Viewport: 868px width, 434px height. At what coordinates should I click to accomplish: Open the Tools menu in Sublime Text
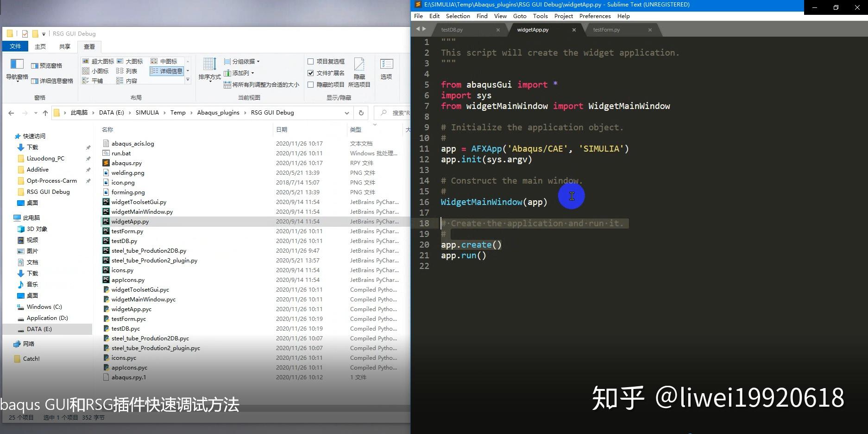(x=540, y=16)
